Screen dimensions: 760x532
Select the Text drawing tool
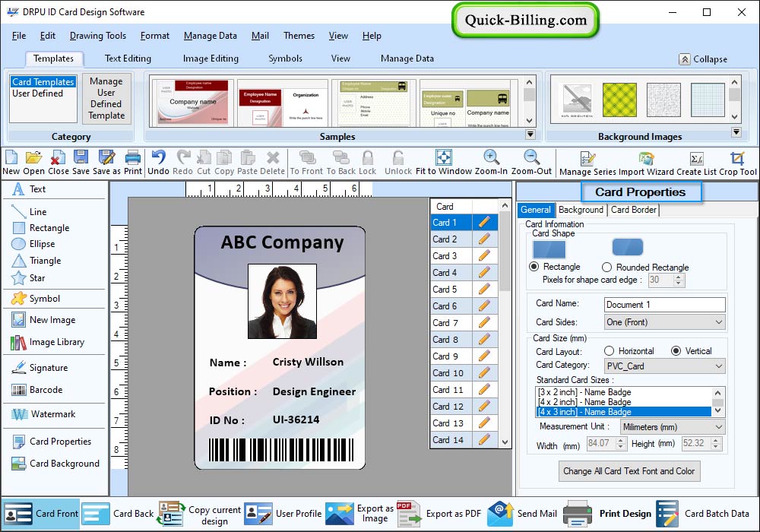click(29, 189)
